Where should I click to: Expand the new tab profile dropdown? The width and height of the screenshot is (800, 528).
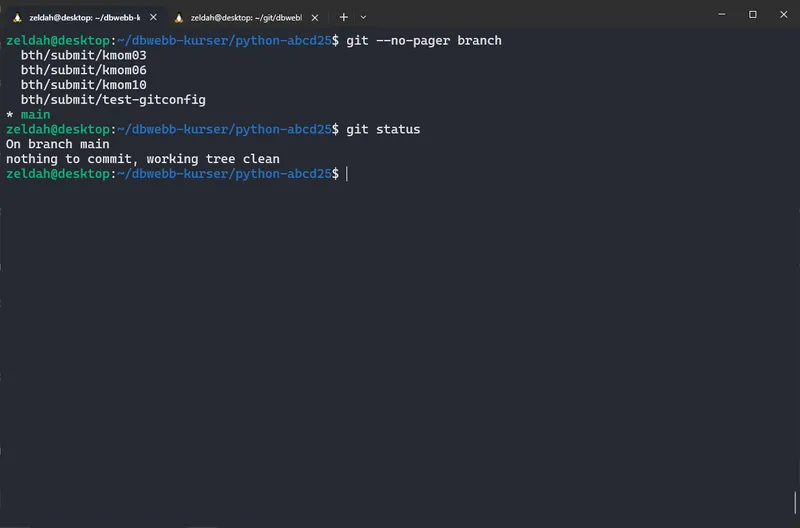click(x=363, y=17)
